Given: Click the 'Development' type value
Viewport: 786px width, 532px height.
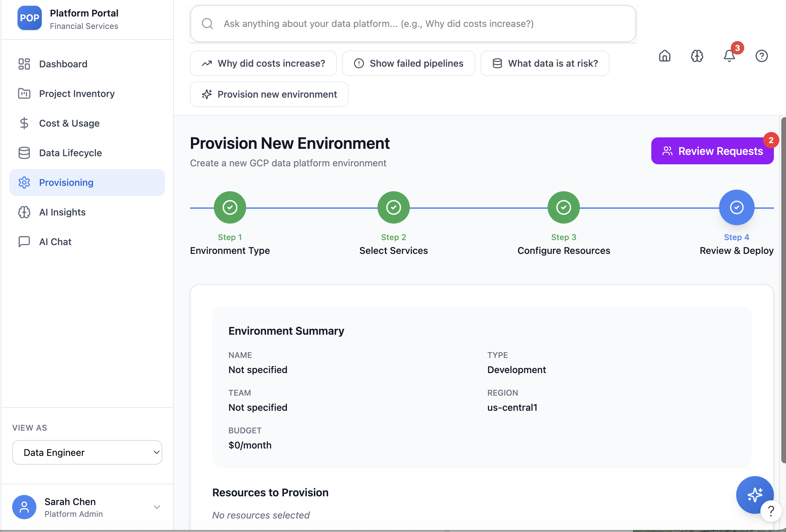Looking at the screenshot, I should pyautogui.click(x=517, y=370).
